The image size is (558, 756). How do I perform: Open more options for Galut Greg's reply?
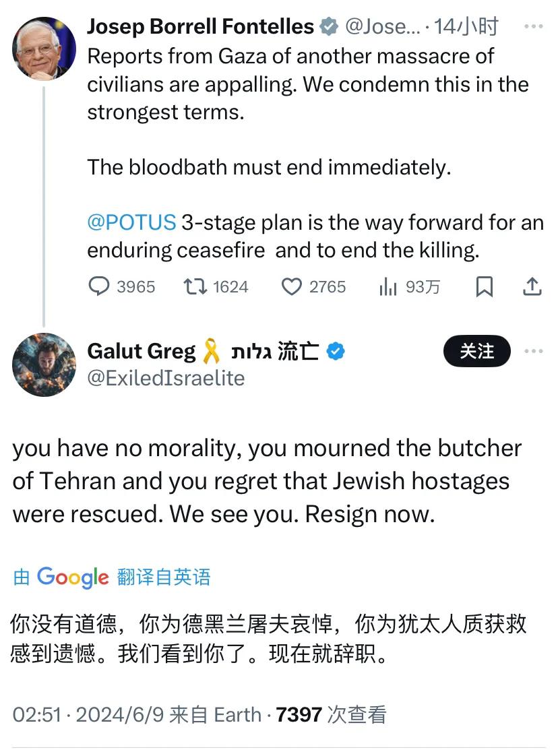[x=533, y=352]
